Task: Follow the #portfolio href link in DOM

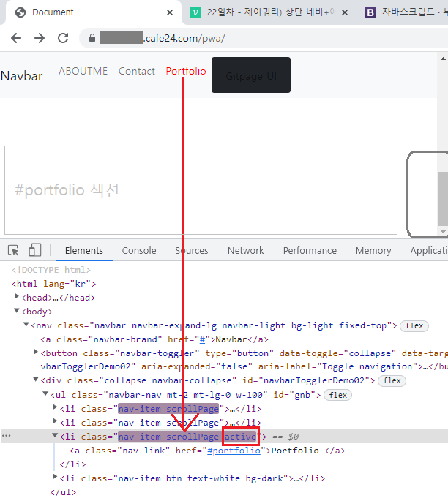Action: click(234, 451)
